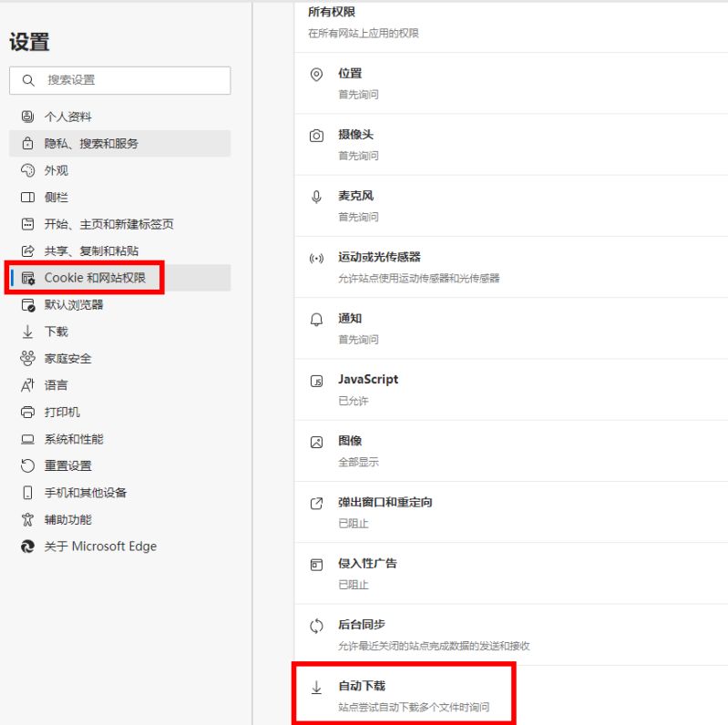Go to 下载 settings page

119,332
